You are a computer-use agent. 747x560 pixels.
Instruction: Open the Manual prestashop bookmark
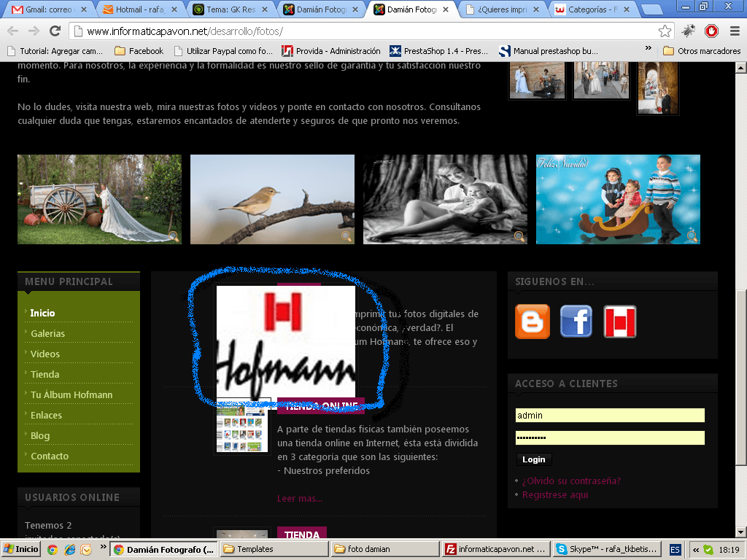point(549,51)
